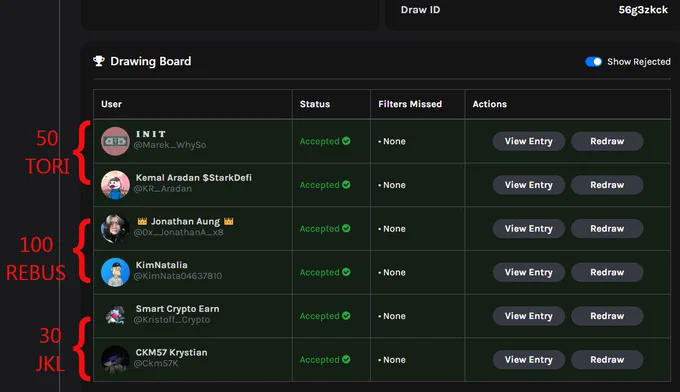
Task: Click the CKM57 Krystian display name
Action: tap(171, 353)
